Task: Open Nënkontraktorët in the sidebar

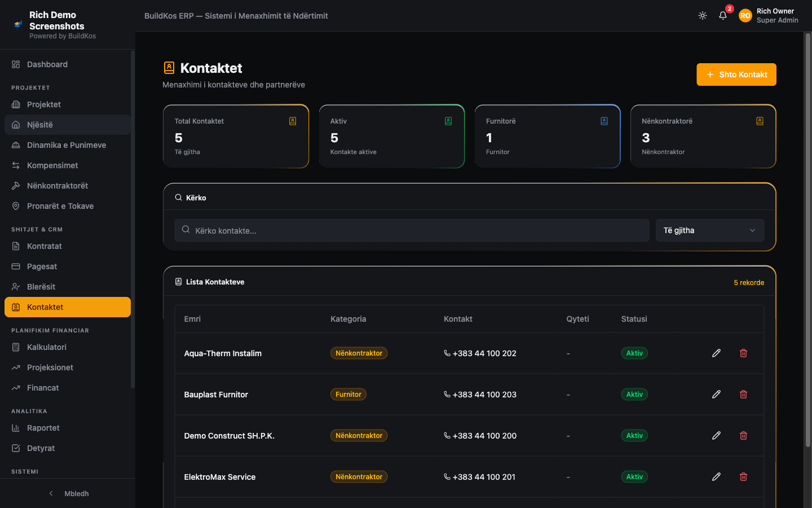Action: coord(68,186)
